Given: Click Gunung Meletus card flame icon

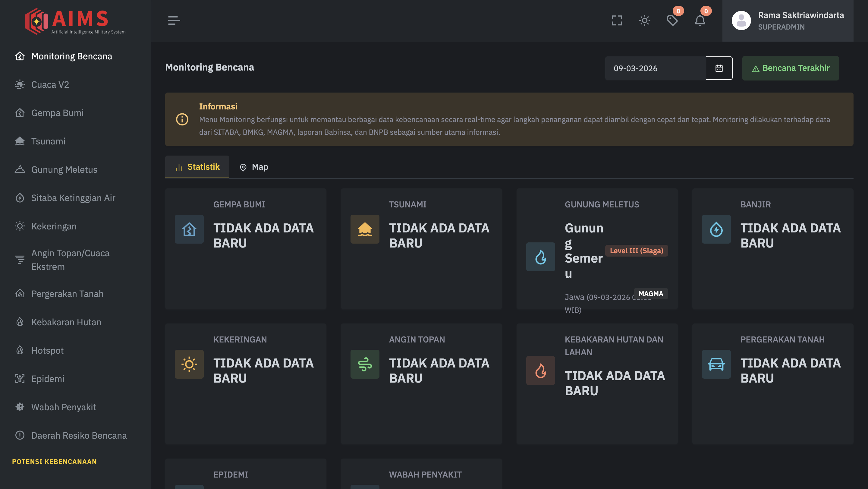Looking at the screenshot, I should click(540, 257).
